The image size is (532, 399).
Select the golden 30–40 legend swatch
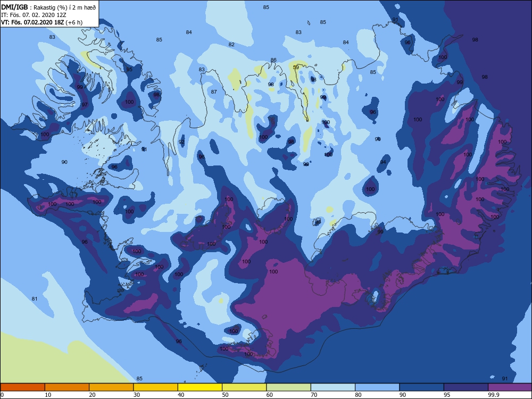click(156, 387)
